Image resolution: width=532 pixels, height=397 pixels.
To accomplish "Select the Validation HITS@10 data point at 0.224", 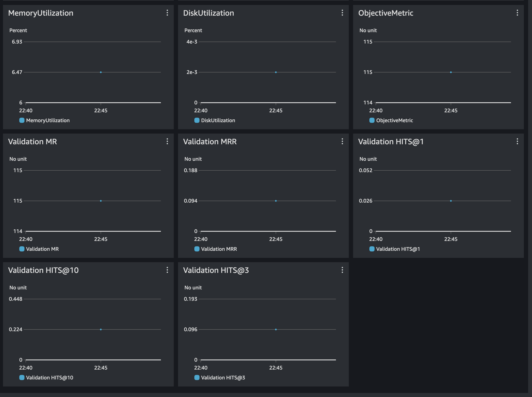I will [x=101, y=329].
